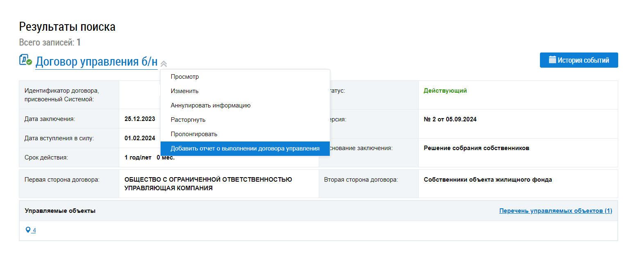Choose Изменить in the dropdown menu
The height and width of the screenshot is (253, 644).
(x=184, y=91)
